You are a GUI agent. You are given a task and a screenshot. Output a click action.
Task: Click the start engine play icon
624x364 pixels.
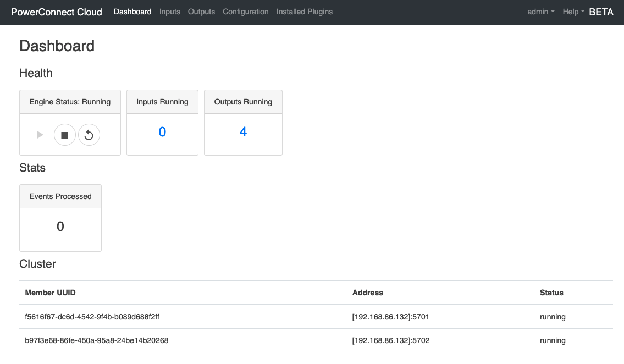40,135
